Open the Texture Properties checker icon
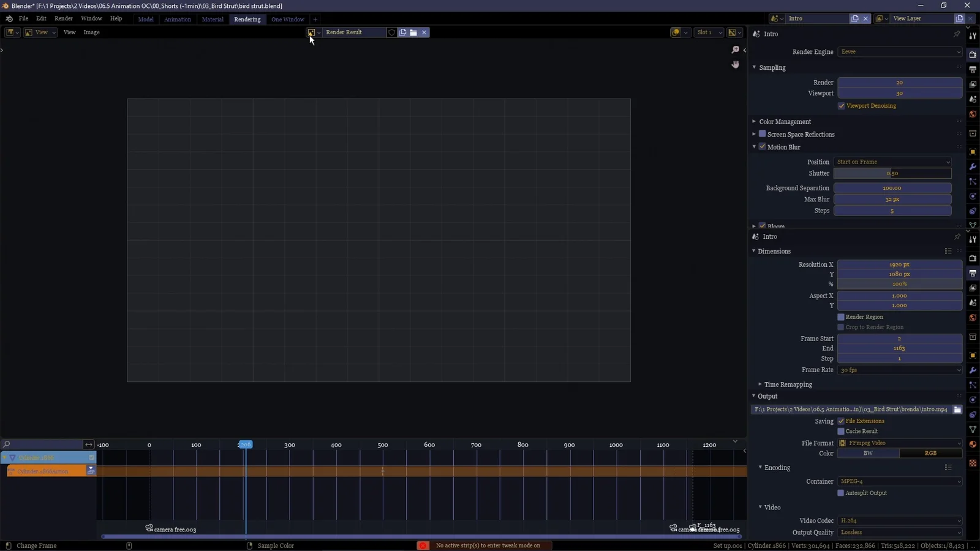This screenshot has height=551, width=980. (x=973, y=463)
